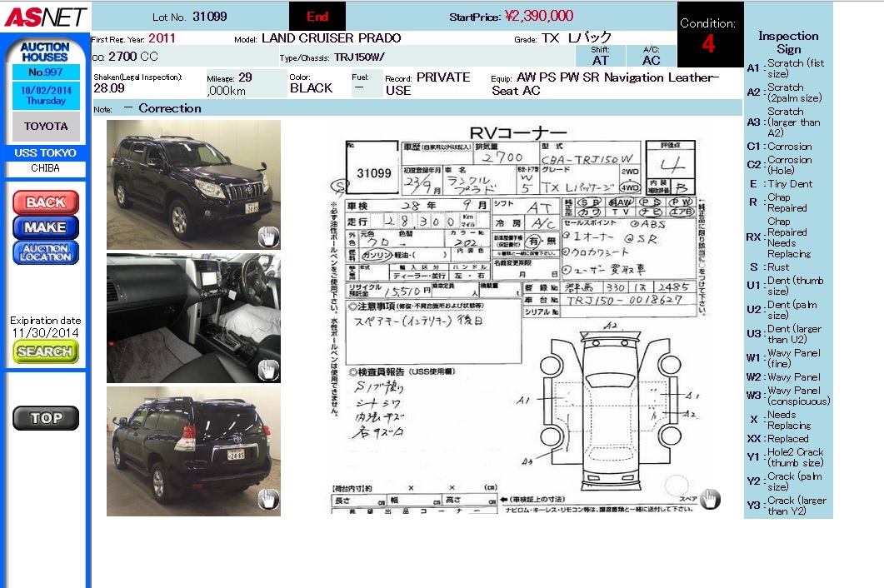The width and height of the screenshot is (884, 588).
Task: Enlarge the rear view Prado photo
Action: [193, 451]
